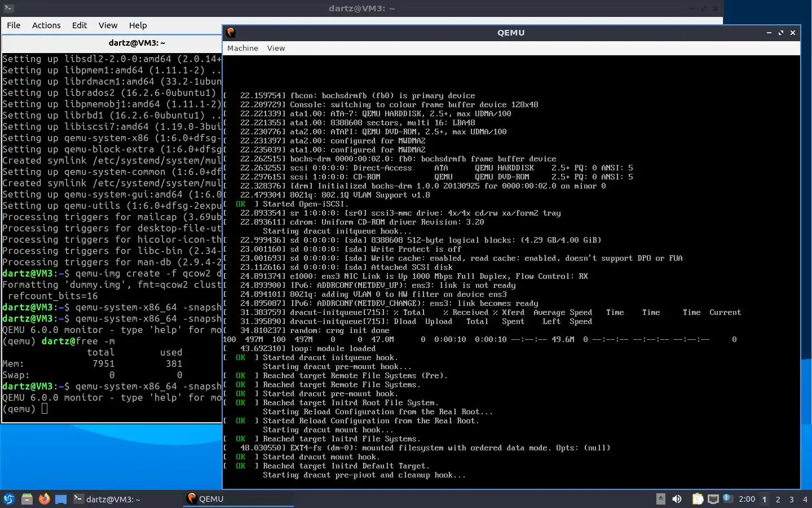This screenshot has height=508, width=812.
Task: Open the Help menu in the terminal
Action: [138, 25]
